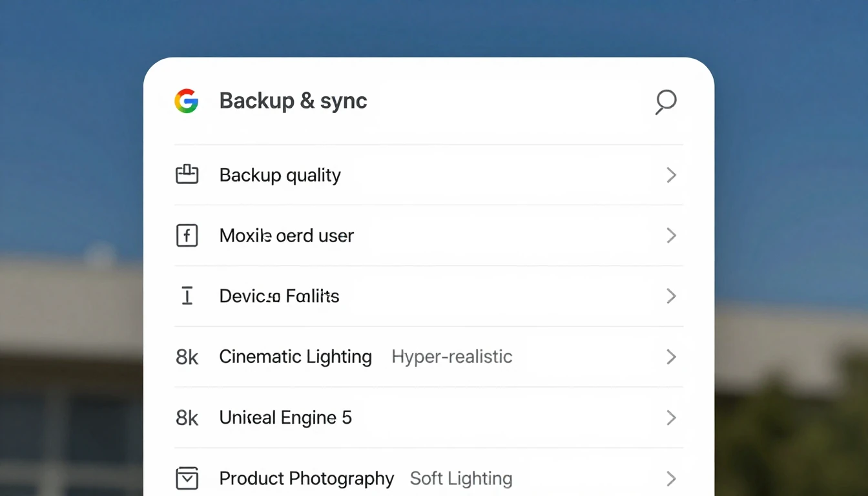868x496 pixels.
Task: Expand the Cinematic Lighting row chevron
Action: coord(671,357)
